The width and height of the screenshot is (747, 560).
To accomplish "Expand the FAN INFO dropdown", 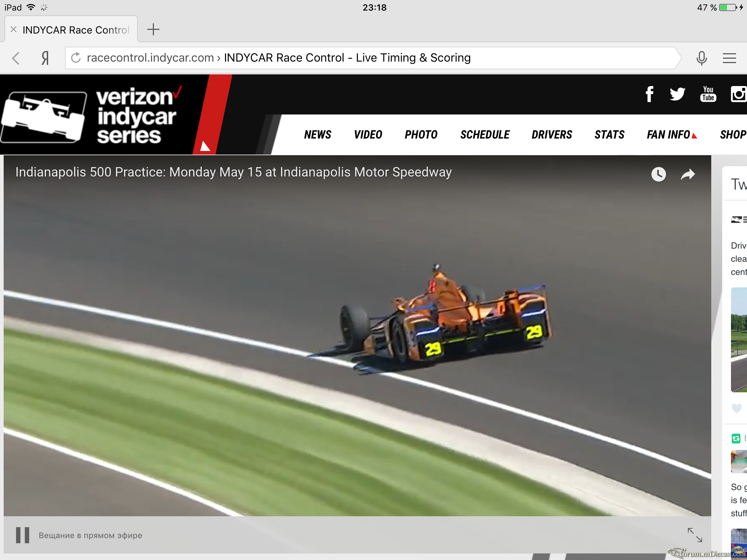I will 672,135.
